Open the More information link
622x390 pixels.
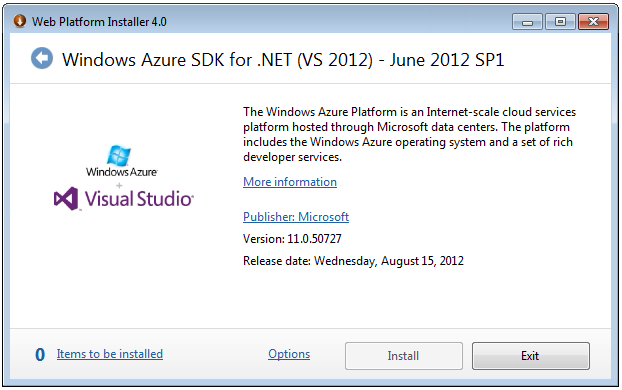click(290, 182)
